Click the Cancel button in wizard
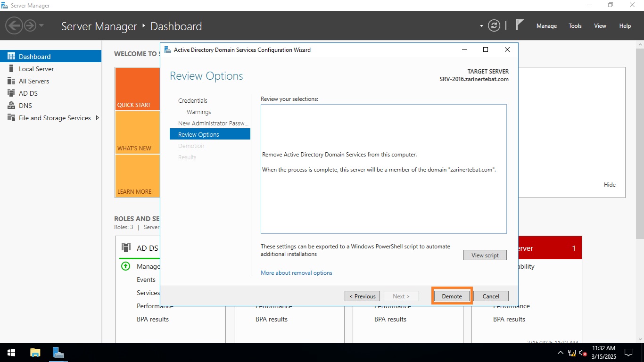Image resolution: width=644 pixels, height=362 pixels. [x=491, y=296]
